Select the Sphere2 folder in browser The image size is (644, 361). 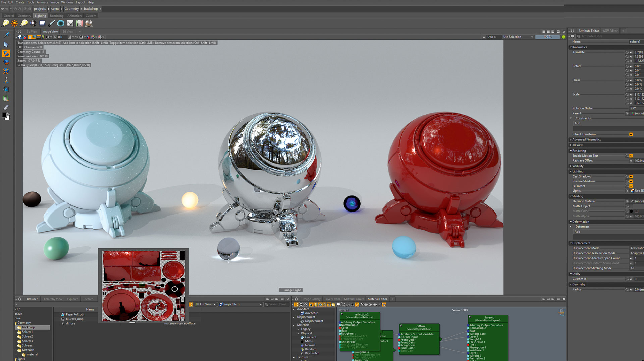(x=27, y=337)
